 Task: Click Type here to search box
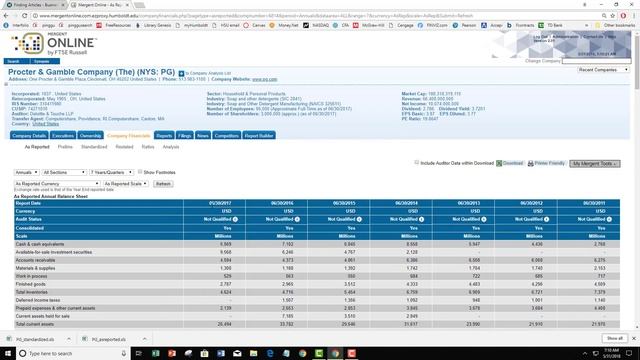coord(73,353)
